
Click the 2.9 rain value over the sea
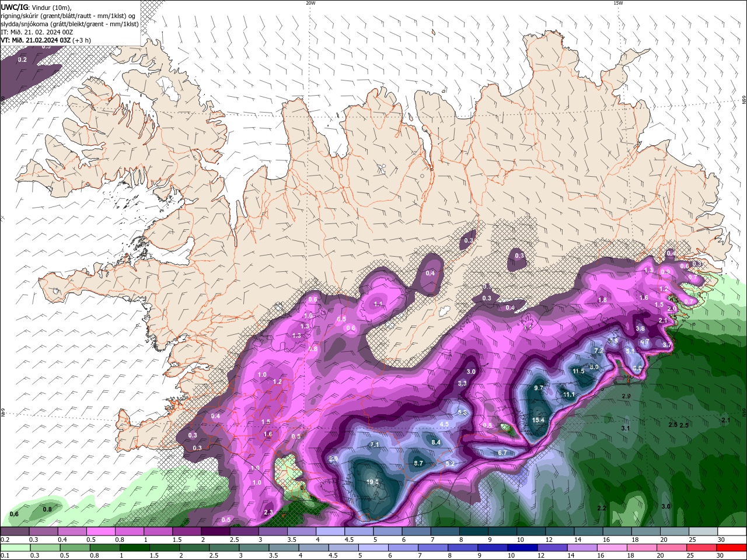[626, 396]
